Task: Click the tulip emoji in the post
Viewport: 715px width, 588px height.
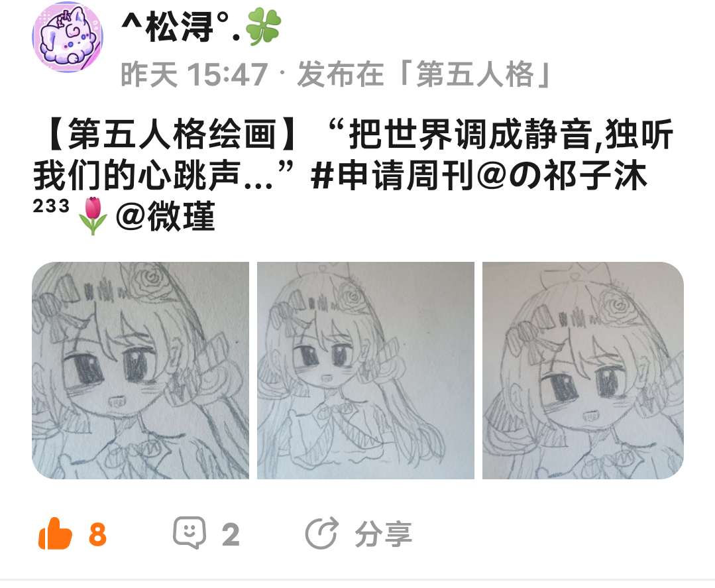Action: pyautogui.click(x=93, y=215)
